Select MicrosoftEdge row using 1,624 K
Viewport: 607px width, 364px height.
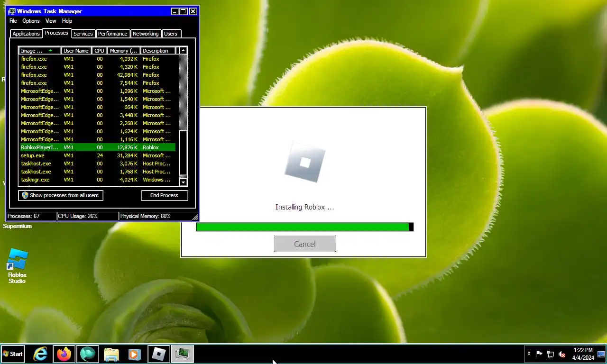[x=97, y=131]
